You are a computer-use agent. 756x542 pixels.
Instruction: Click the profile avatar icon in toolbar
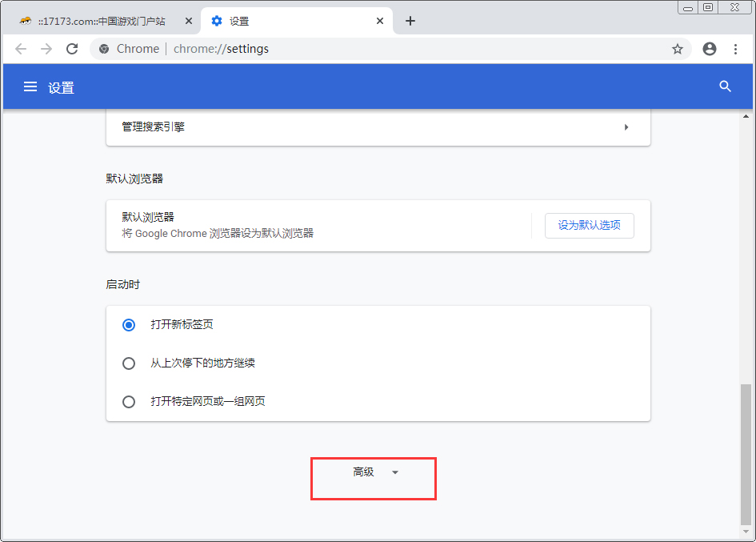[709, 49]
